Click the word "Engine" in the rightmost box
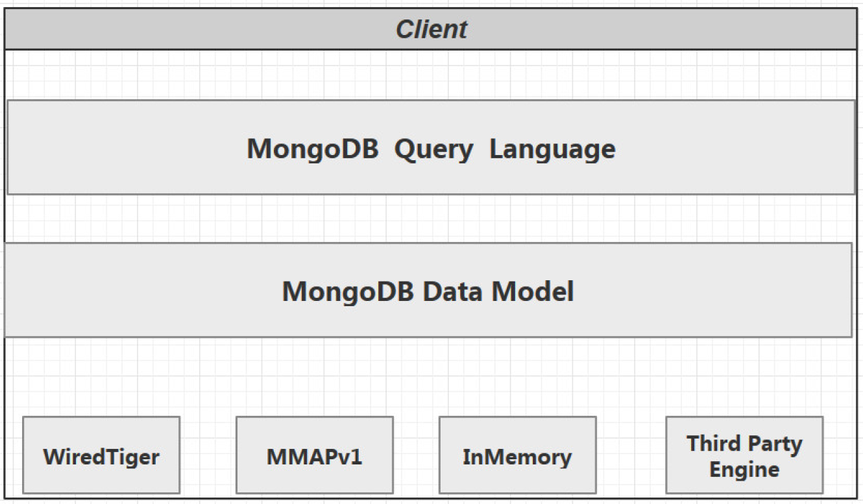 click(x=744, y=469)
